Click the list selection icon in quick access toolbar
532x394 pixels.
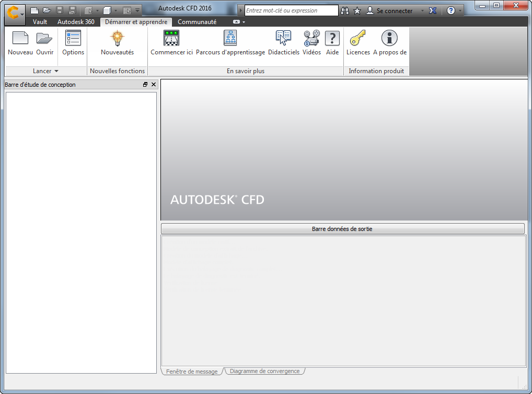127,10
